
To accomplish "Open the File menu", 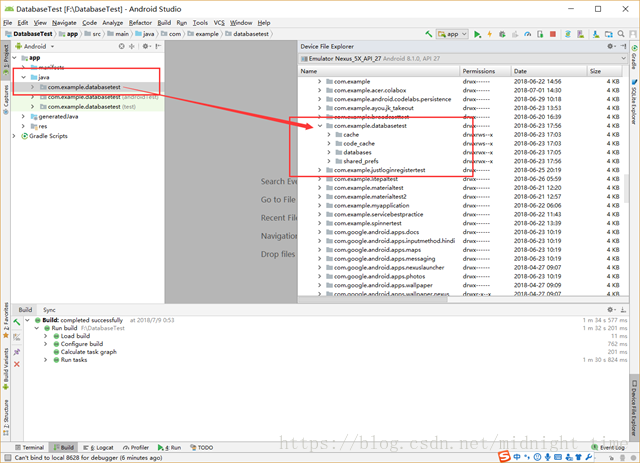I will [8, 23].
